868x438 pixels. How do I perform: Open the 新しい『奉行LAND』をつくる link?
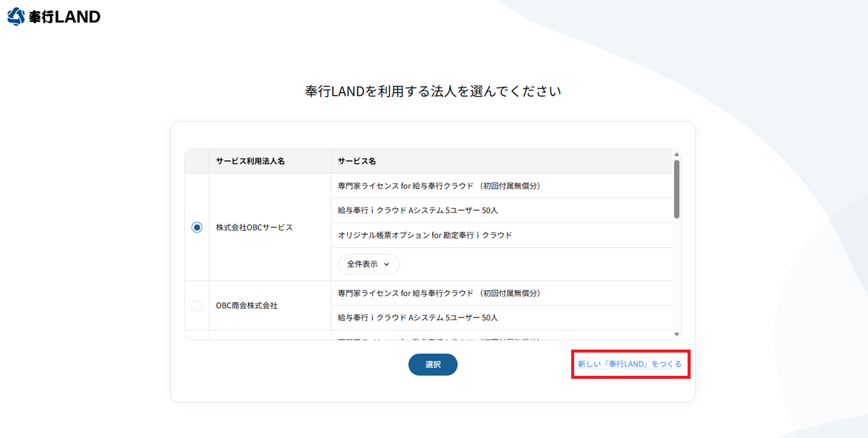(630, 364)
